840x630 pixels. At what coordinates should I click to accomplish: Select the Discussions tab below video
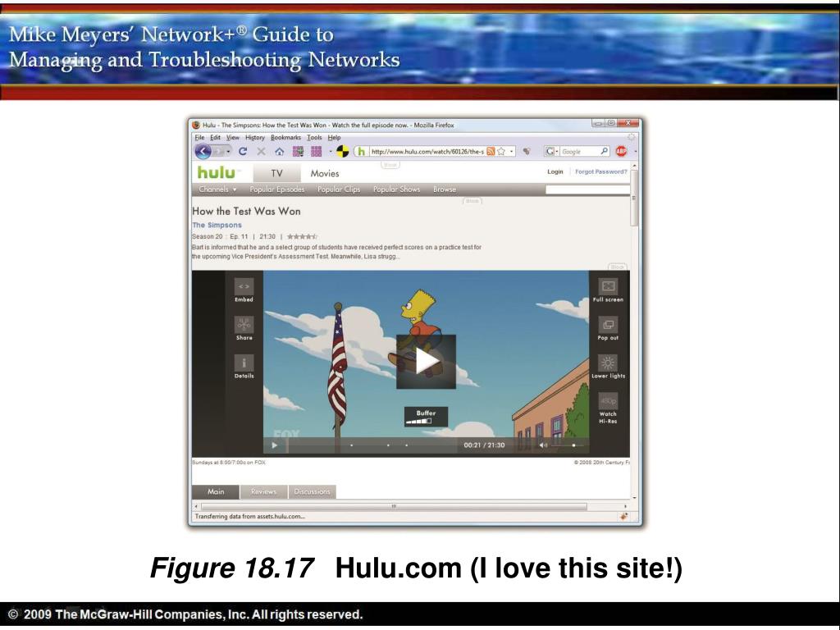coord(313,492)
